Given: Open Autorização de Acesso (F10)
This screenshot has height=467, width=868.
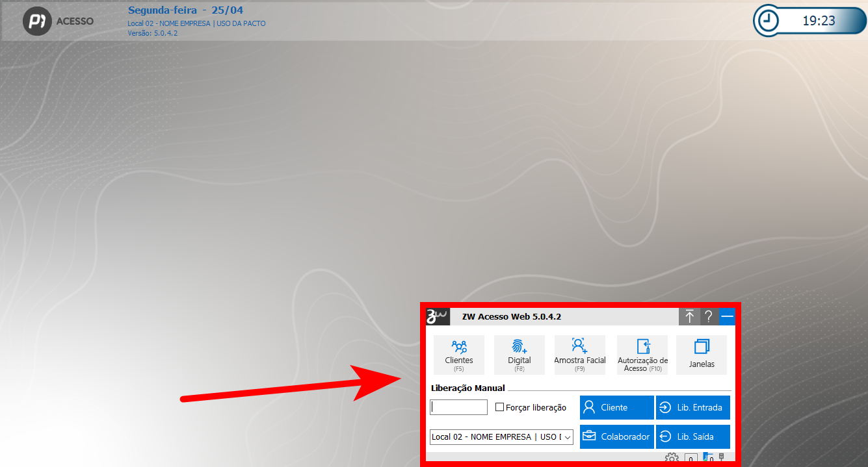Looking at the screenshot, I should [642, 355].
